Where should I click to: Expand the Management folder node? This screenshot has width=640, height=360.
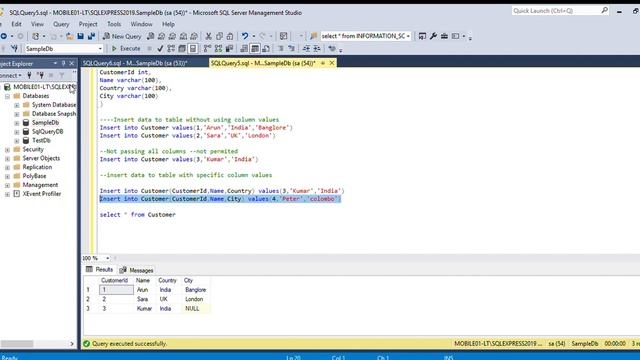pyautogui.click(x=7, y=185)
